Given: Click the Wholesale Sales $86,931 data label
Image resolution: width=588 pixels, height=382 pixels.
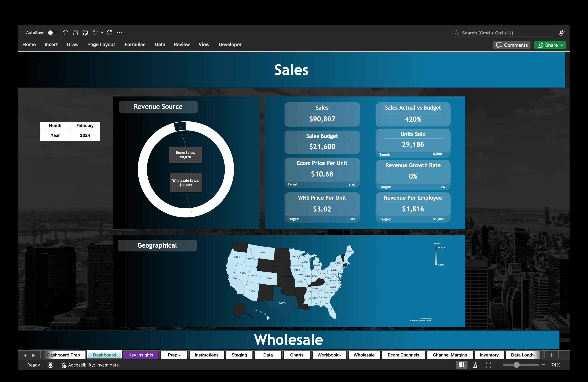Looking at the screenshot, I should (x=186, y=183).
